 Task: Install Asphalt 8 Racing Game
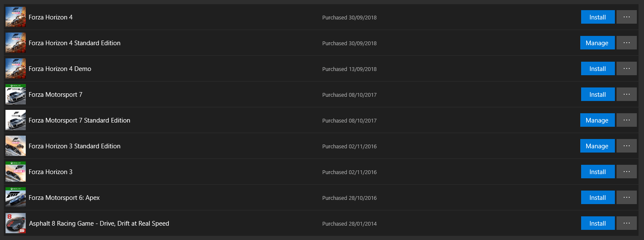598,224
